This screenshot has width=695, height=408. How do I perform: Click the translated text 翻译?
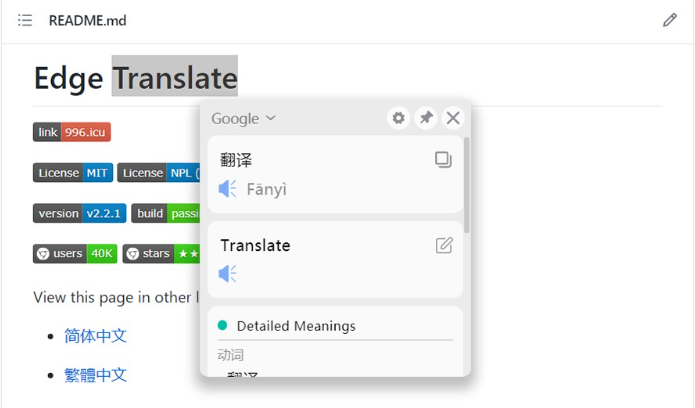coord(236,160)
